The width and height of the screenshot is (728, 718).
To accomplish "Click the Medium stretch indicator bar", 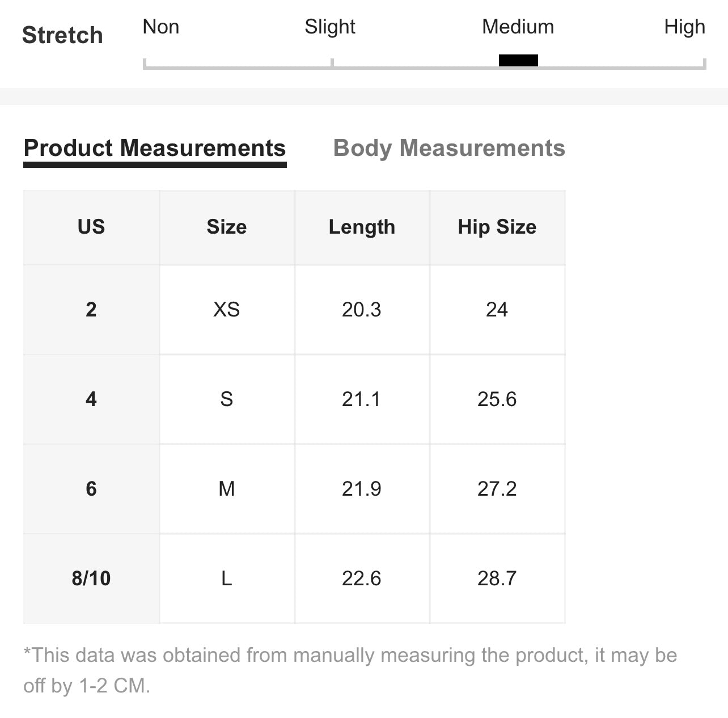I will pos(518,60).
